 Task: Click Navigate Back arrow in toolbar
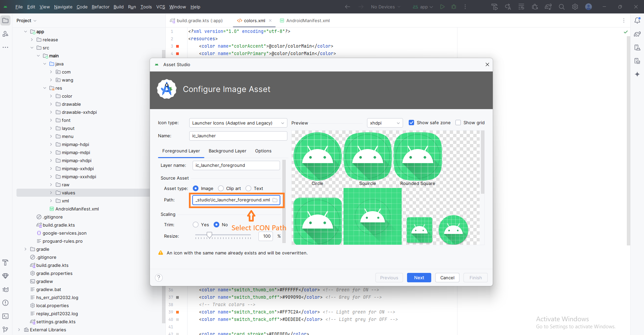348,7
